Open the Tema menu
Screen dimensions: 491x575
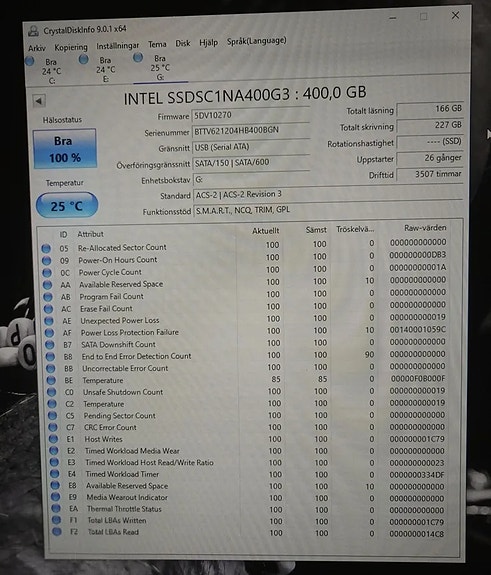pyautogui.click(x=157, y=44)
